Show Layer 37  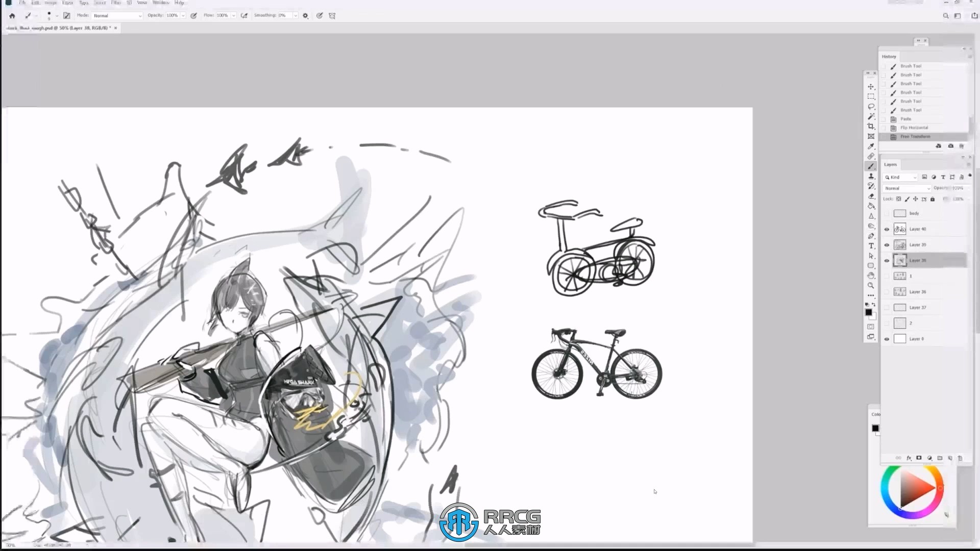coord(887,308)
